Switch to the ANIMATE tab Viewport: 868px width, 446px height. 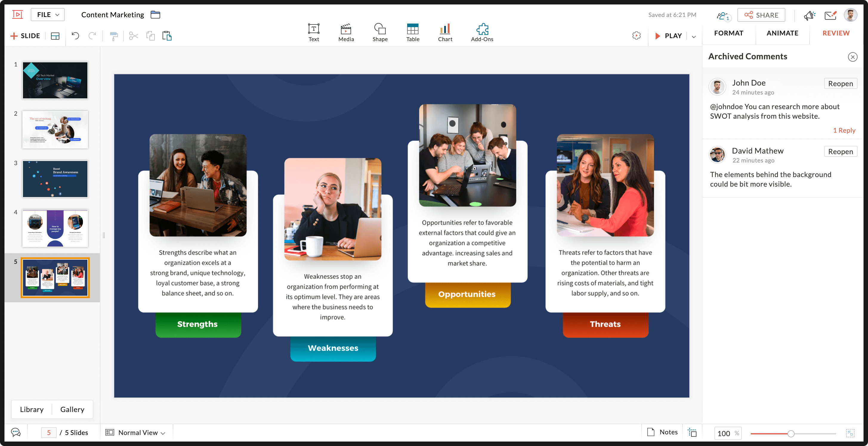[x=782, y=33]
